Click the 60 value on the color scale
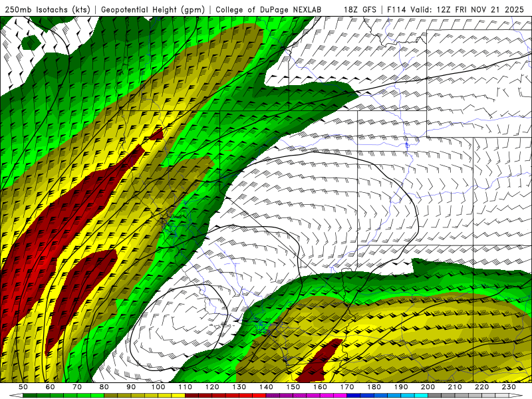 pos(50,387)
